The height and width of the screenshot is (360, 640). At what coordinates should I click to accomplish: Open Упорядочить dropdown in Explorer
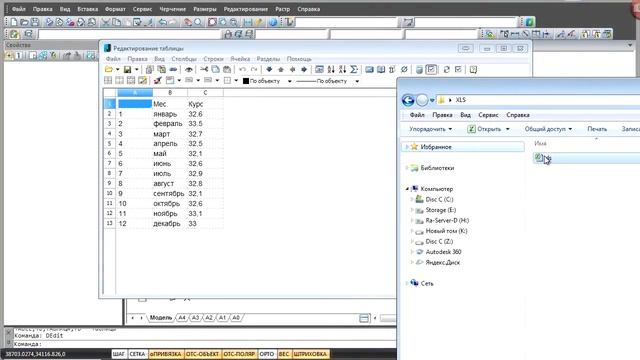[x=431, y=129]
